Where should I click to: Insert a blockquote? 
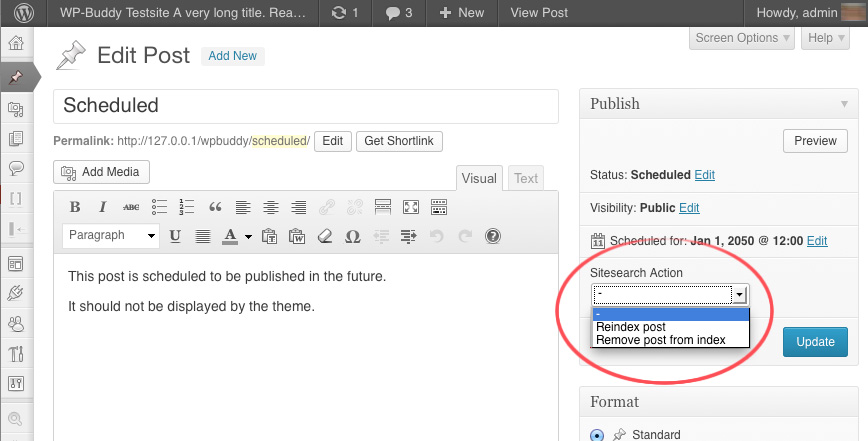(x=214, y=208)
